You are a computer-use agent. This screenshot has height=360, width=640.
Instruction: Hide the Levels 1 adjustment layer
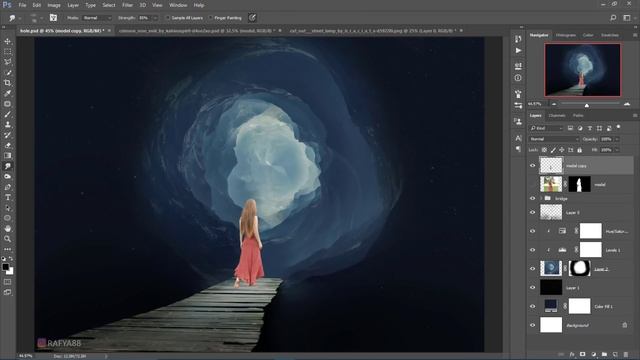pyautogui.click(x=532, y=250)
